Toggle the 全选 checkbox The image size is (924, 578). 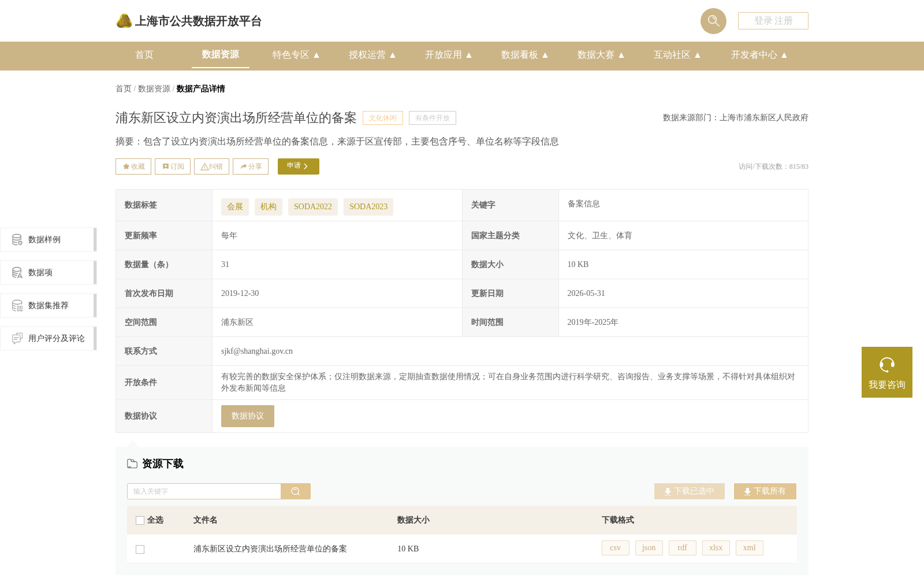(x=140, y=520)
